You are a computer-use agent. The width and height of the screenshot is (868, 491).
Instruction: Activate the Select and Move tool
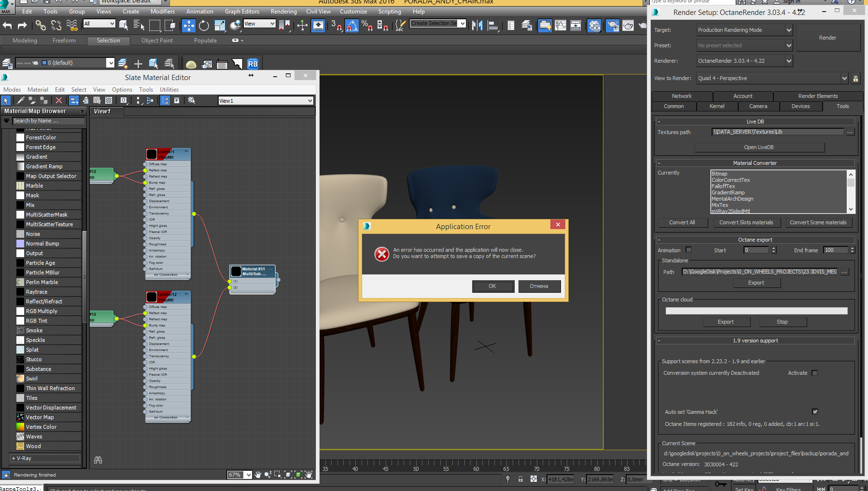coord(189,26)
